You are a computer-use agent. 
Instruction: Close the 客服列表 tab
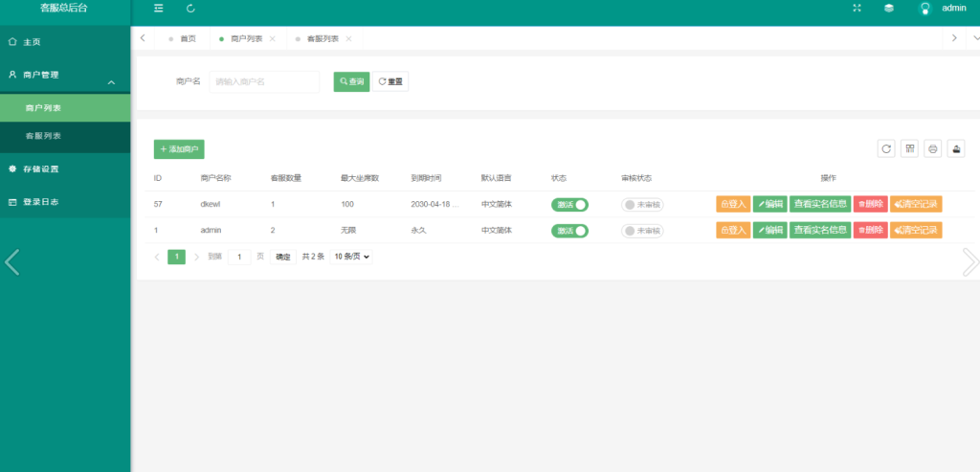348,38
